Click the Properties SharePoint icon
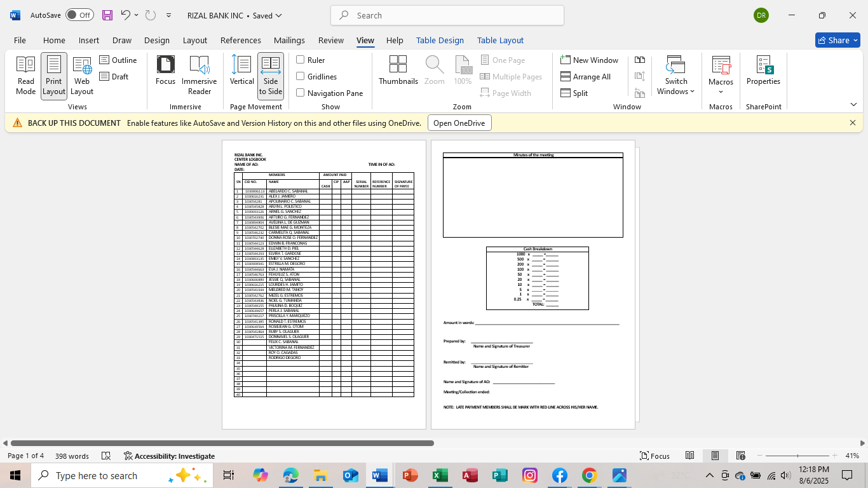Image resolution: width=868 pixels, height=488 pixels. tap(763, 71)
